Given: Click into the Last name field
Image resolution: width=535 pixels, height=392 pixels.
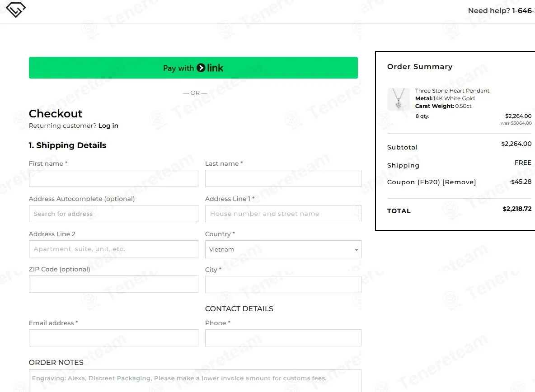Looking at the screenshot, I should 283,178.
